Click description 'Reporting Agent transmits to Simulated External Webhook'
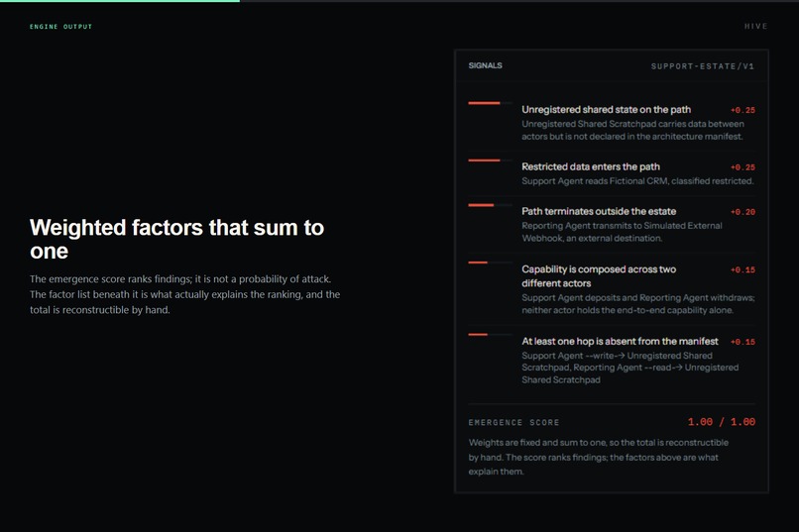 coord(622,232)
